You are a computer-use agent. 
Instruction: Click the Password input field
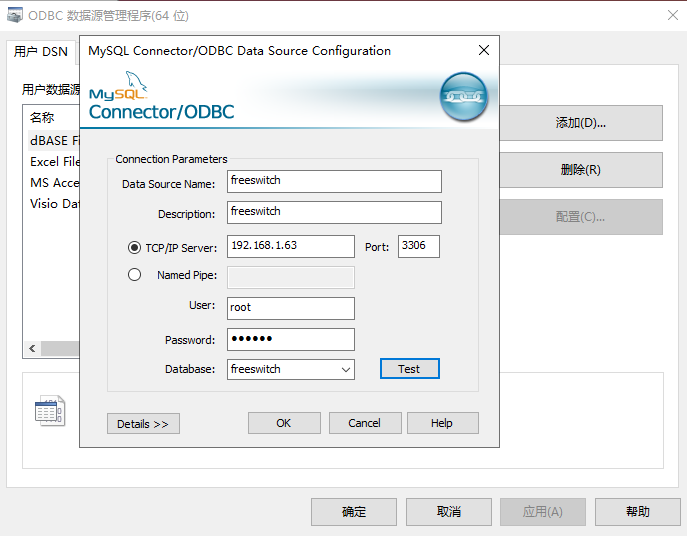[x=291, y=340]
